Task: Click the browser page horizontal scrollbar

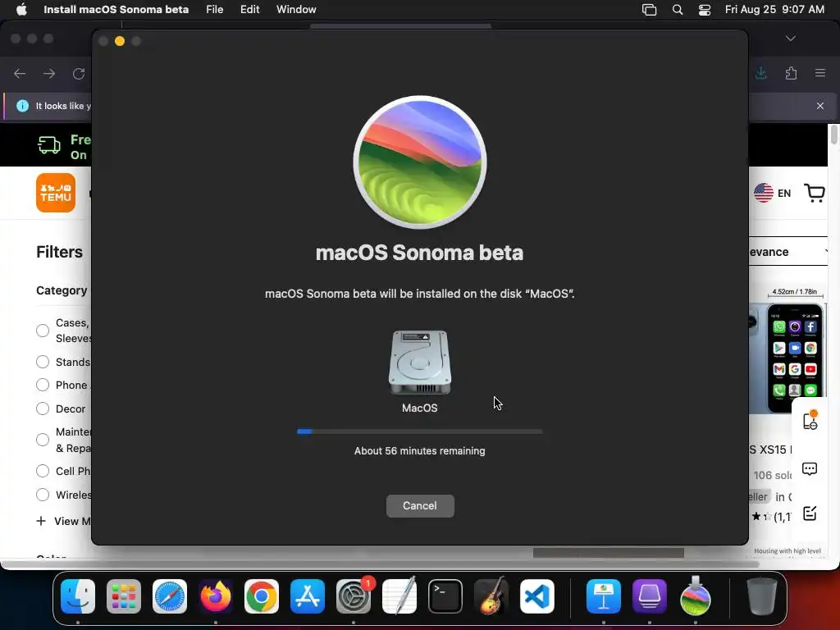Action: 379,564
